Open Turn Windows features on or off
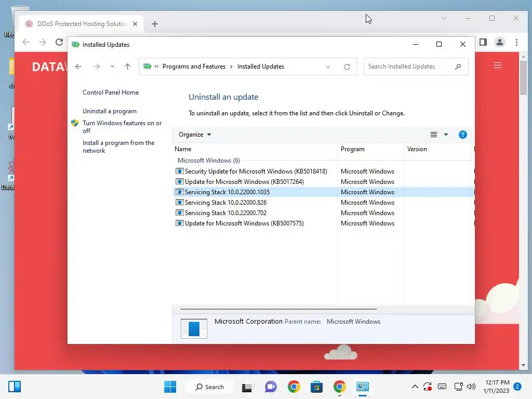The height and width of the screenshot is (399, 532). pyautogui.click(x=122, y=127)
